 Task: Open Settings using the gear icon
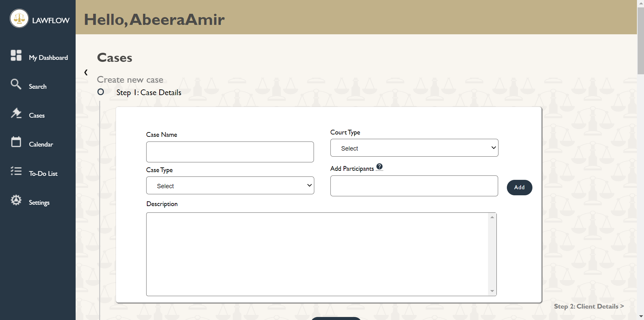(x=16, y=200)
